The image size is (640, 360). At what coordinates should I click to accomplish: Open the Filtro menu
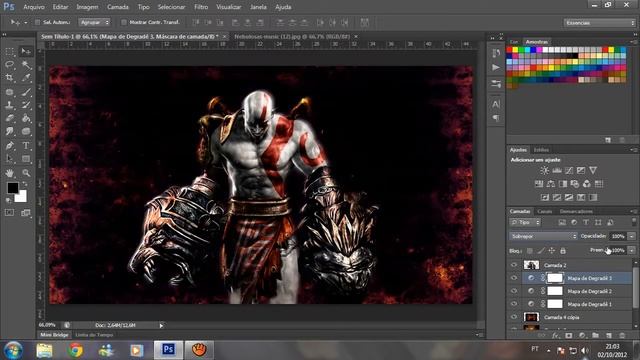[x=201, y=7]
